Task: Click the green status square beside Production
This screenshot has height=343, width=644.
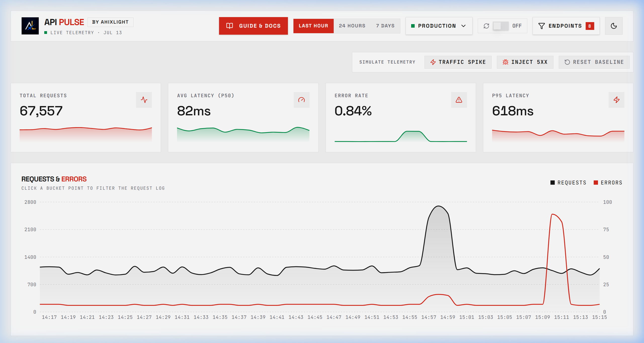Action: point(413,26)
